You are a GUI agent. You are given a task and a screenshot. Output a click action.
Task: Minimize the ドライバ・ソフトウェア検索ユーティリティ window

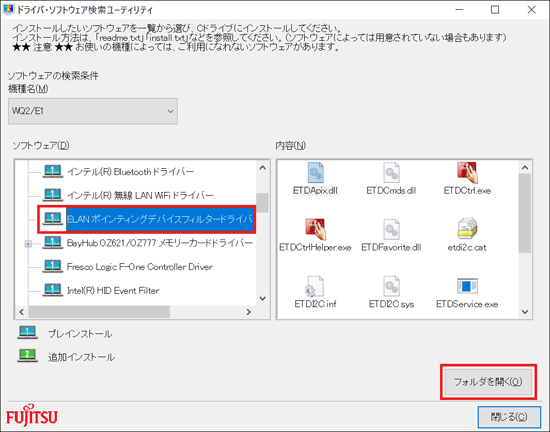coord(460,9)
